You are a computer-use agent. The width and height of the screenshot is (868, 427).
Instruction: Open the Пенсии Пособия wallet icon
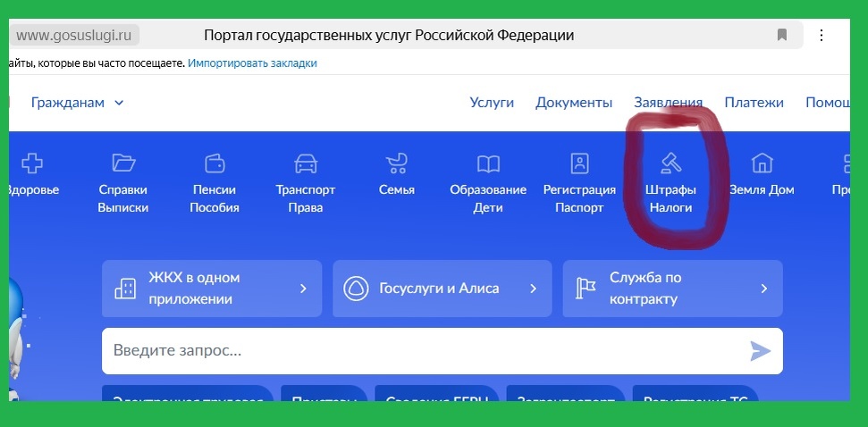coord(215,163)
